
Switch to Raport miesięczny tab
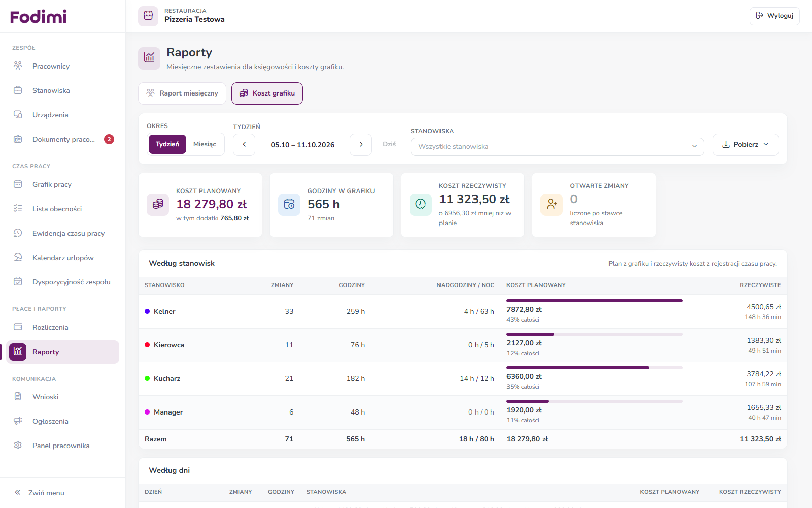click(182, 93)
